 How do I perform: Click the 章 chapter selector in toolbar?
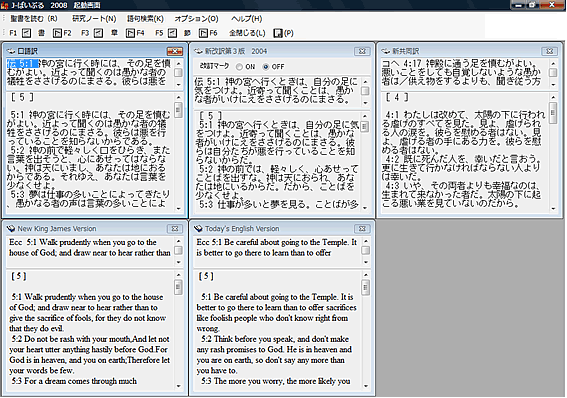[114, 33]
